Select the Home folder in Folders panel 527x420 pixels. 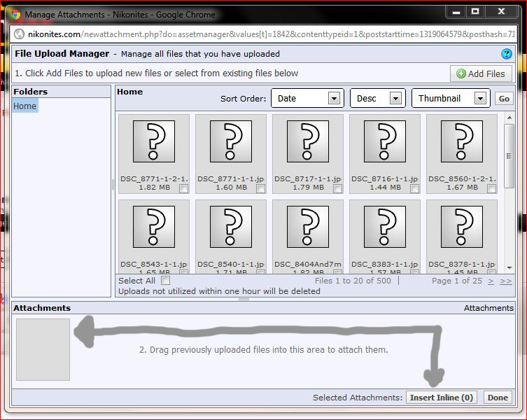point(25,106)
